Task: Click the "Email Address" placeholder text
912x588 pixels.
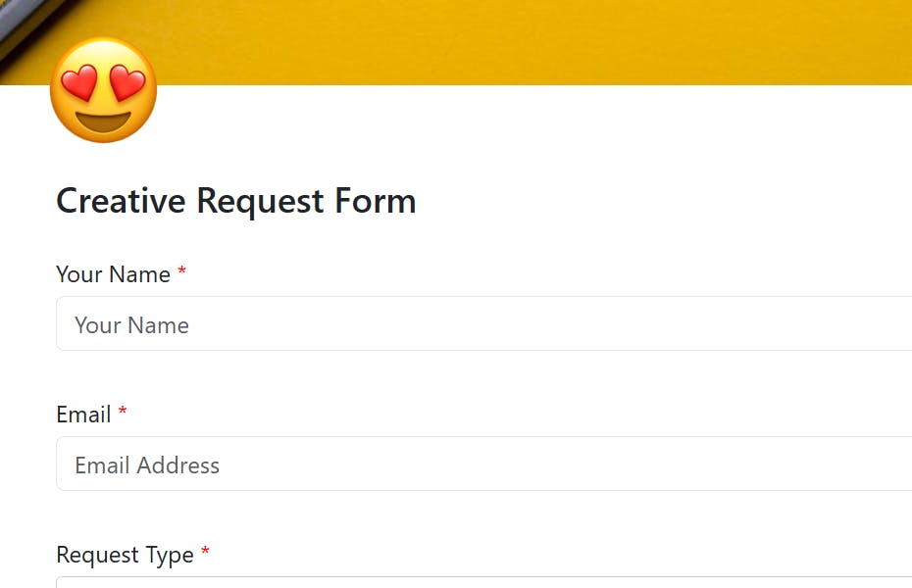Action: 147,465
